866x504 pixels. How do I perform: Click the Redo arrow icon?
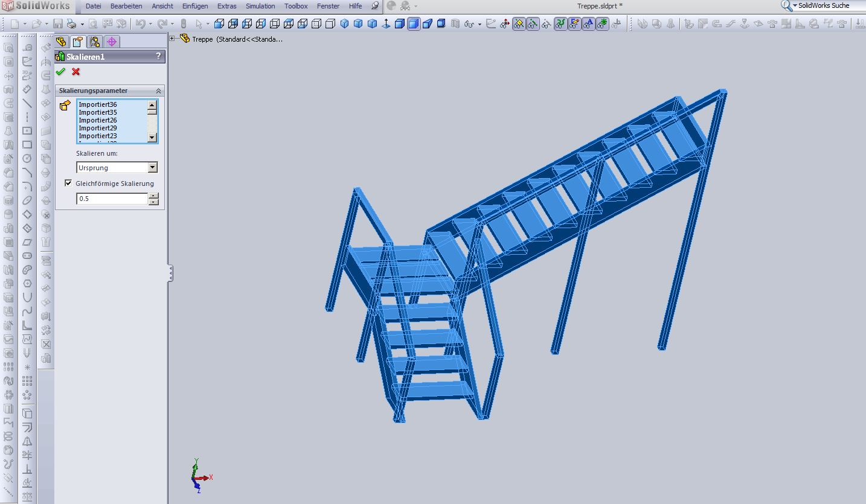pyautogui.click(x=162, y=24)
